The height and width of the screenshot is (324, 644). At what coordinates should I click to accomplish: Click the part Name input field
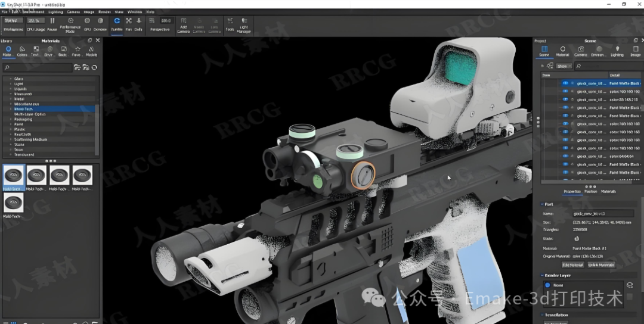pos(603,214)
